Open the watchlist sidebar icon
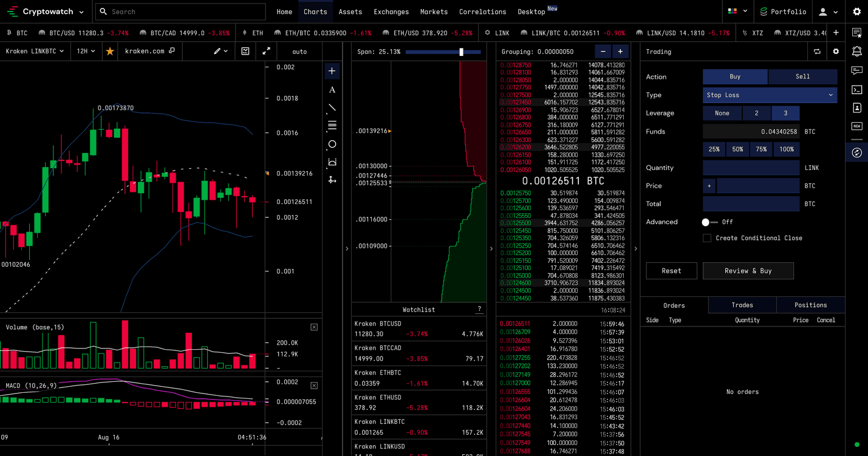The height and width of the screenshot is (456, 868). (x=857, y=33)
